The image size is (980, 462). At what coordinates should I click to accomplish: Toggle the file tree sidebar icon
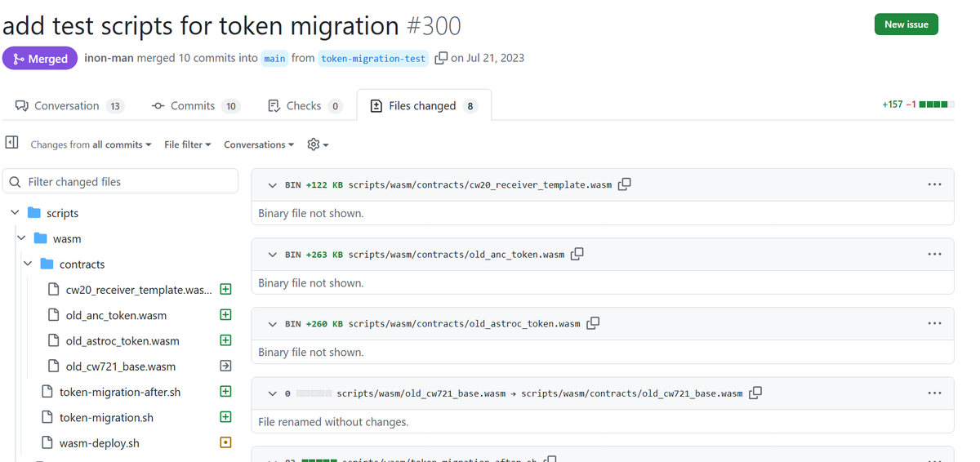pyautogui.click(x=11, y=143)
